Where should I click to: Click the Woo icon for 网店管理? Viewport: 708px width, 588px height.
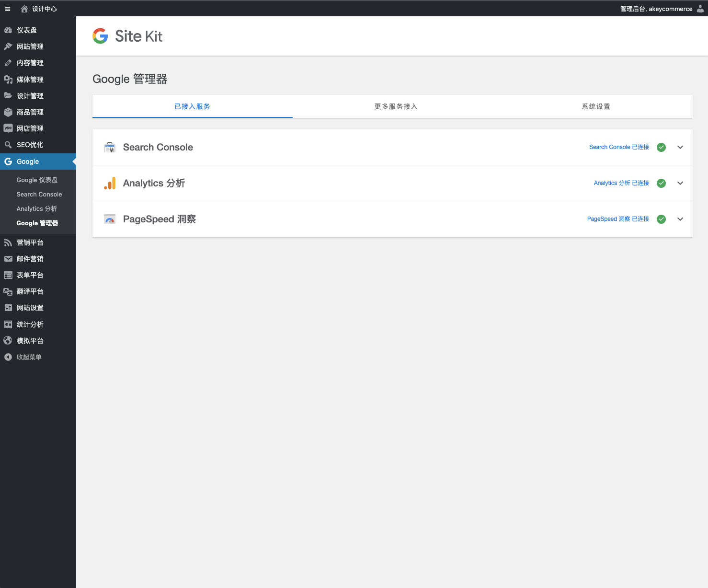[8, 128]
